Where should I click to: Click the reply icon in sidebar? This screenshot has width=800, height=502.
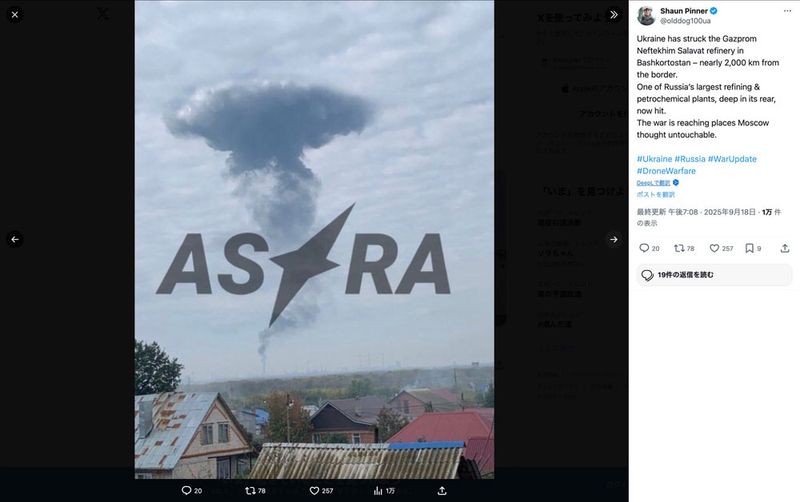644,248
